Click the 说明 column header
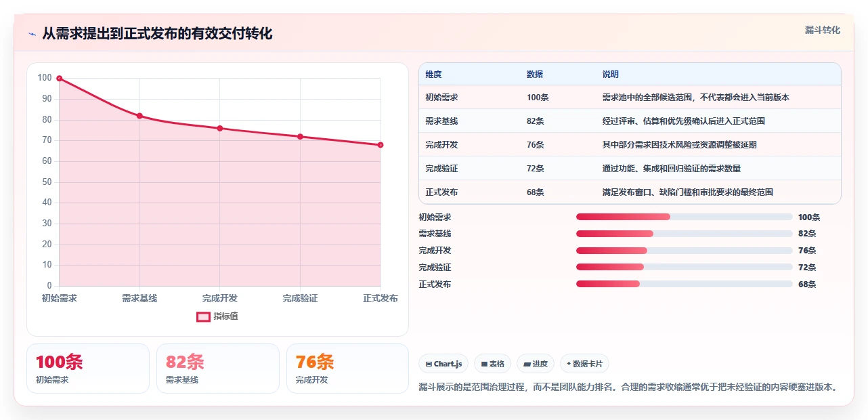Screen dimensions: 868x420 coord(610,75)
